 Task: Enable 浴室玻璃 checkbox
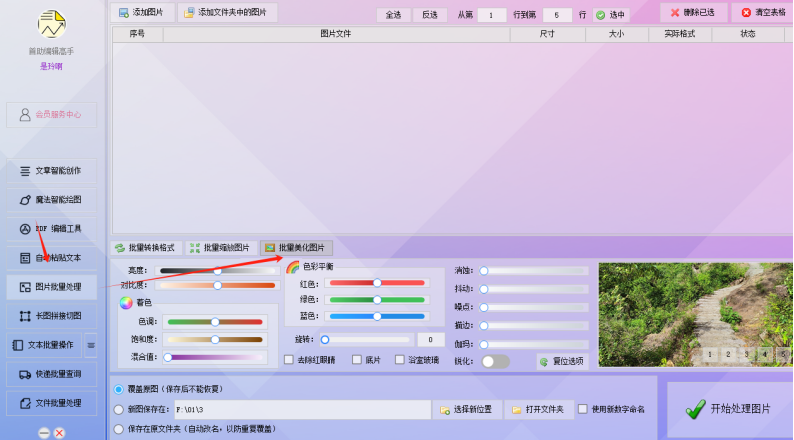(x=400, y=359)
